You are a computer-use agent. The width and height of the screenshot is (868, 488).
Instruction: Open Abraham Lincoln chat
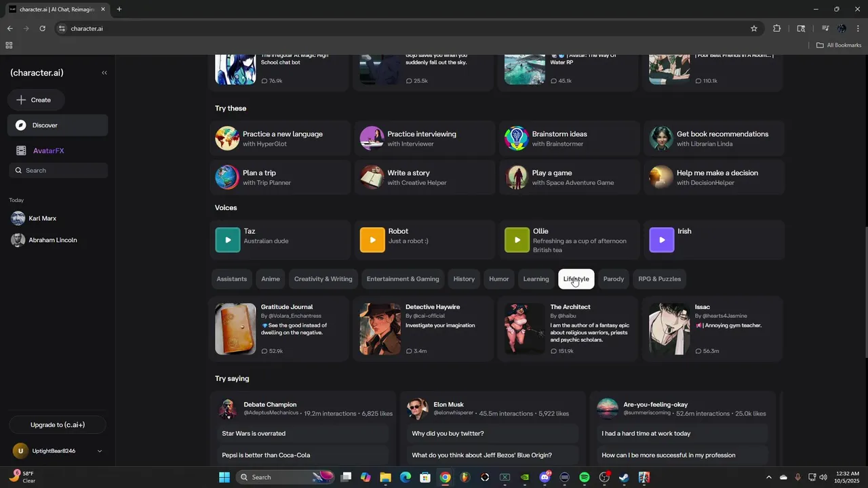click(58, 240)
